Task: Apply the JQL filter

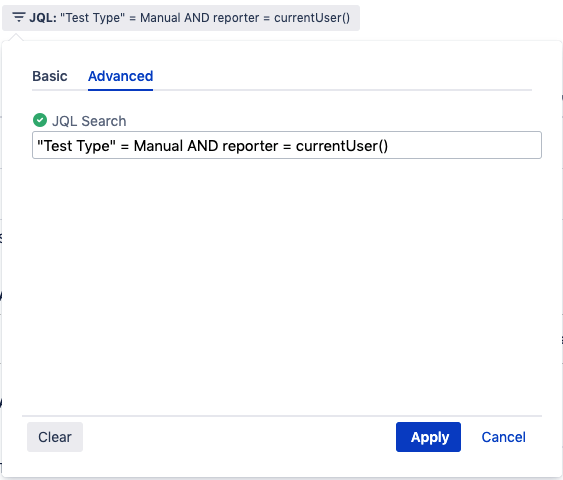Action: point(428,437)
